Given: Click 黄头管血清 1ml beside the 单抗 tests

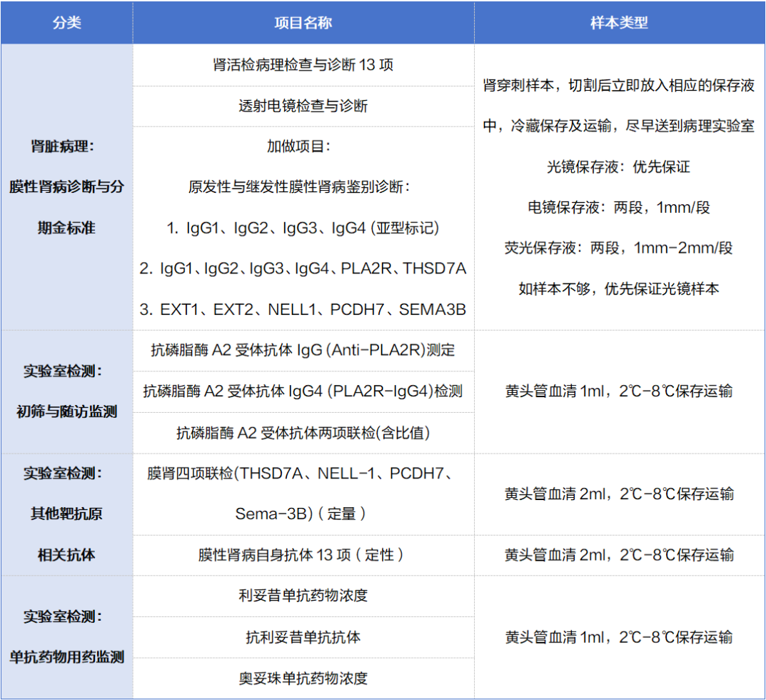Looking at the screenshot, I should tap(619, 637).
